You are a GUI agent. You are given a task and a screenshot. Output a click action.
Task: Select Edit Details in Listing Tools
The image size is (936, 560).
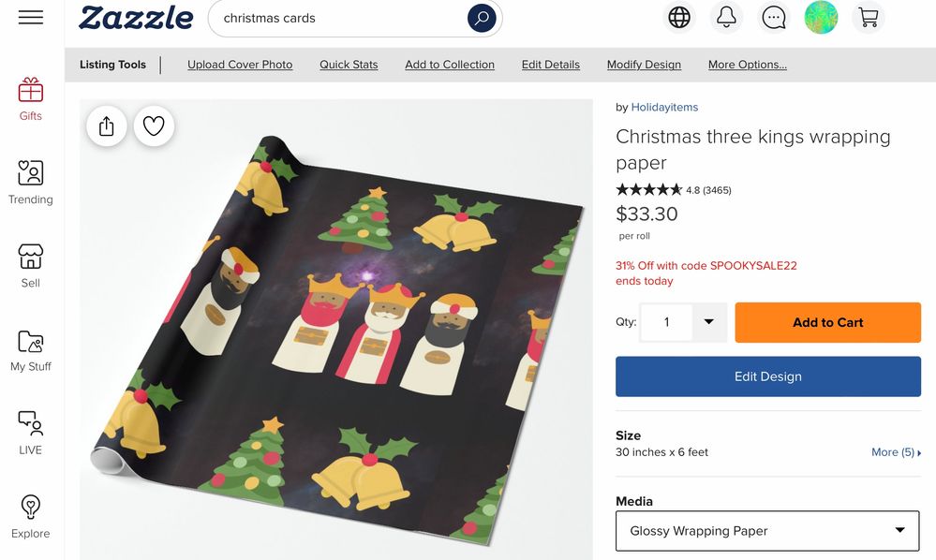coord(550,65)
